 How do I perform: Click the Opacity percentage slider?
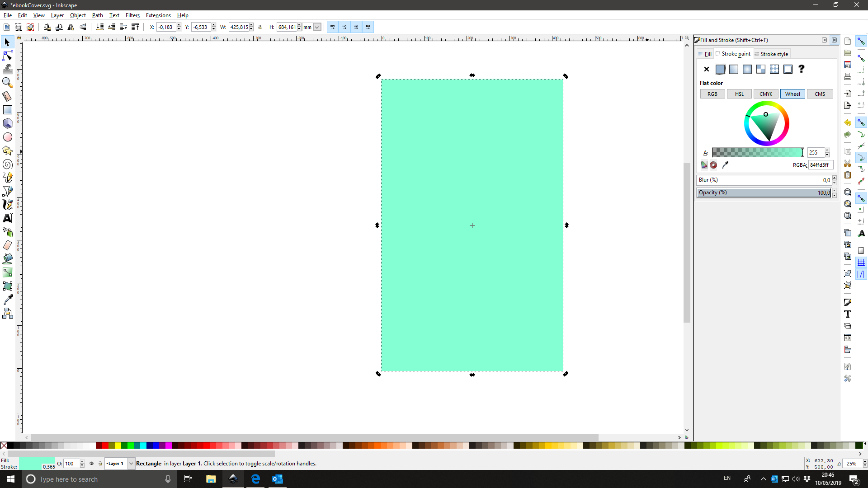click(x=764, y=192)
